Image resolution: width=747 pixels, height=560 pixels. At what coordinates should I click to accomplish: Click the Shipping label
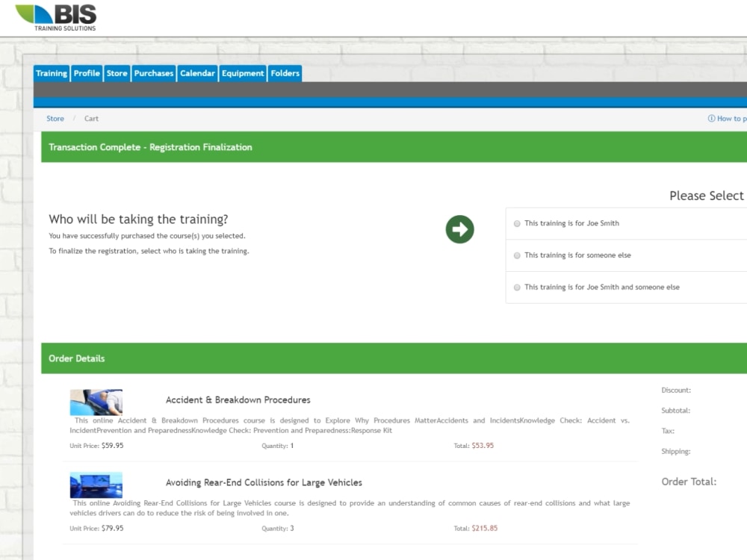point(675,452)
